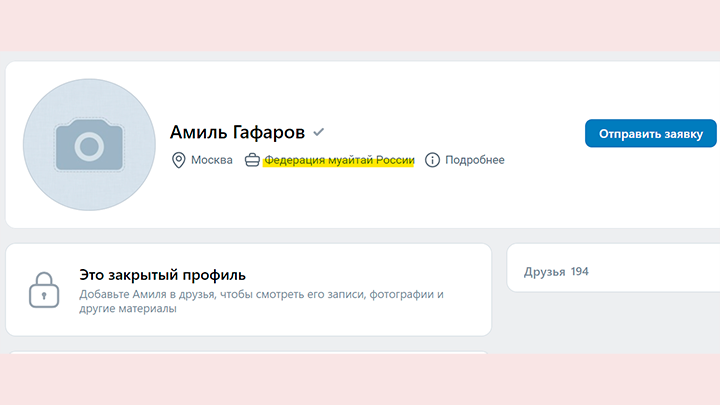Click the friends count 194
Image resolution: width=720 pixels, height=405 pixels.
[579, 271]
